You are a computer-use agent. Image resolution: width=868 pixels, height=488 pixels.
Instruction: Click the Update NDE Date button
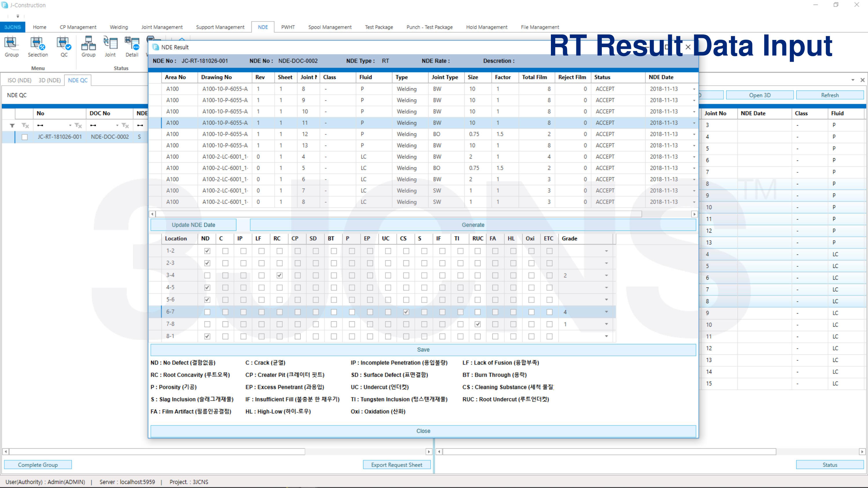click(x=193, y=225)
